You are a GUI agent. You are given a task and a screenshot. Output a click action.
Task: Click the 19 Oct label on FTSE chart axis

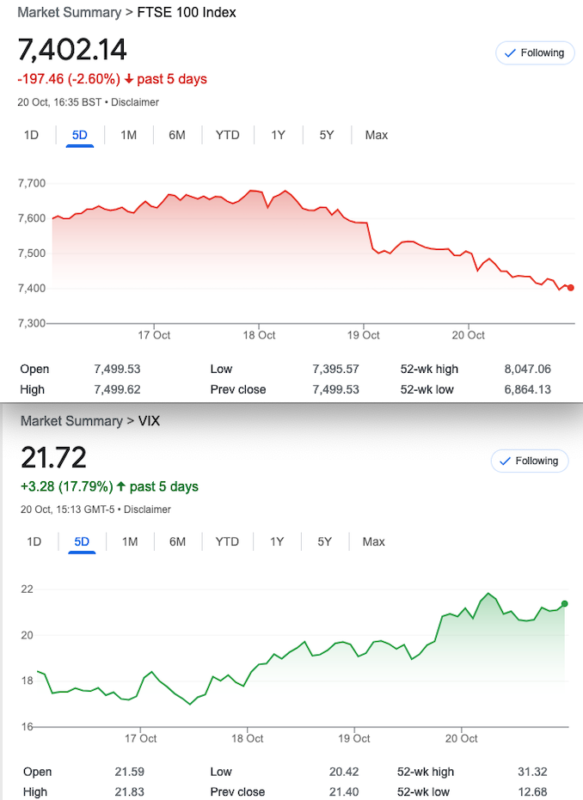pos(363,335)
